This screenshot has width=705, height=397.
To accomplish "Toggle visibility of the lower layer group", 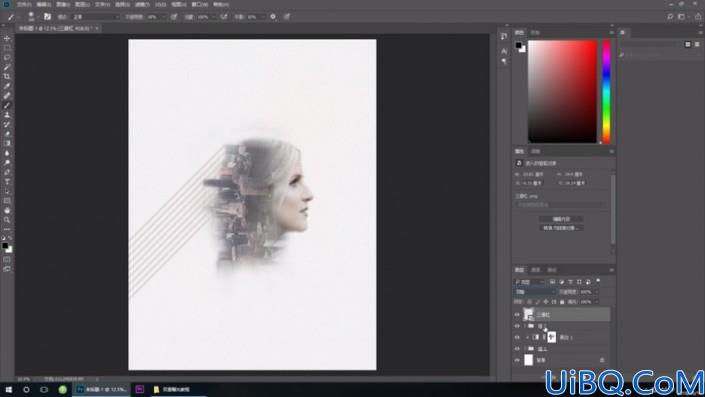I will (517, 348).
